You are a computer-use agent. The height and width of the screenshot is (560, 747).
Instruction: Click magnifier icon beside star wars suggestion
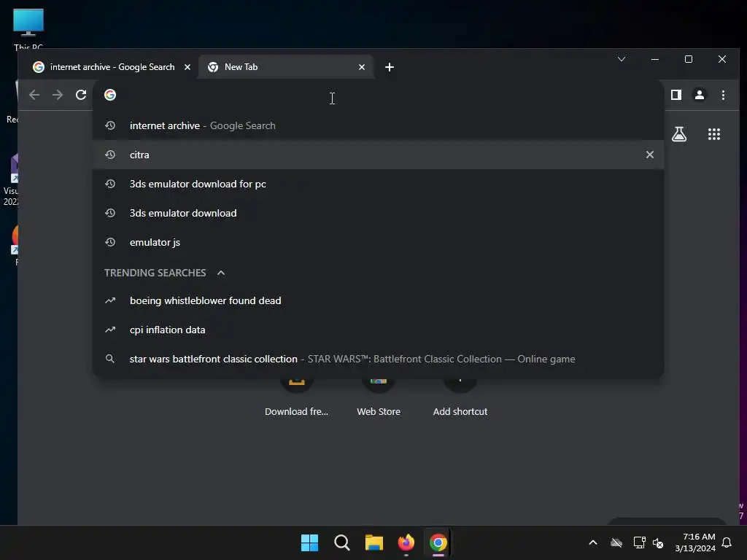[x=110, y=359]
